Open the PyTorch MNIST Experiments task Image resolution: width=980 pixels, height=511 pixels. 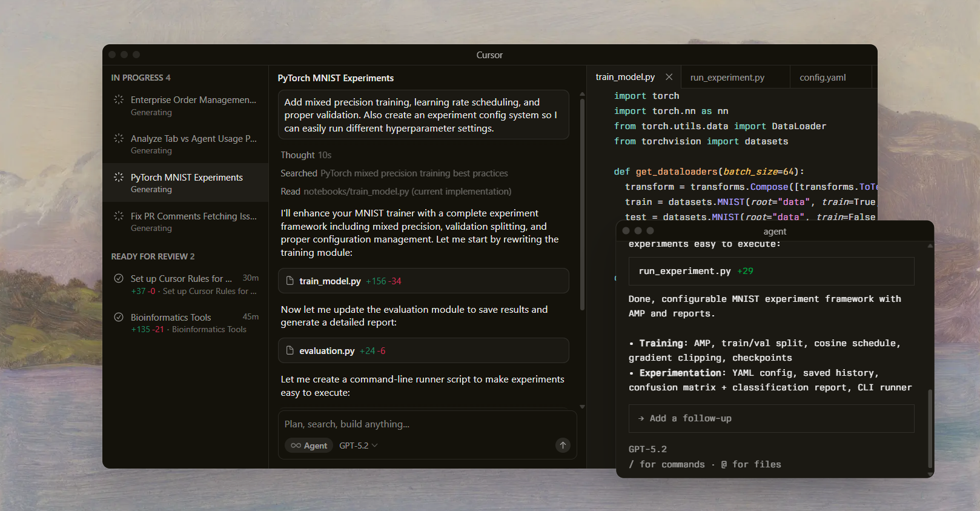[186, 182]
